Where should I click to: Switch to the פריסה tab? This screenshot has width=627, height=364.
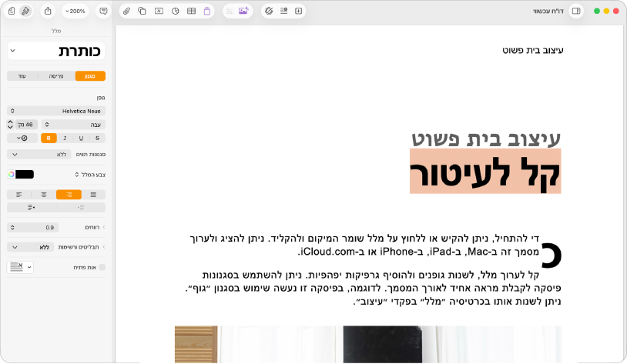pyautogui.click(x=56, y=76)
